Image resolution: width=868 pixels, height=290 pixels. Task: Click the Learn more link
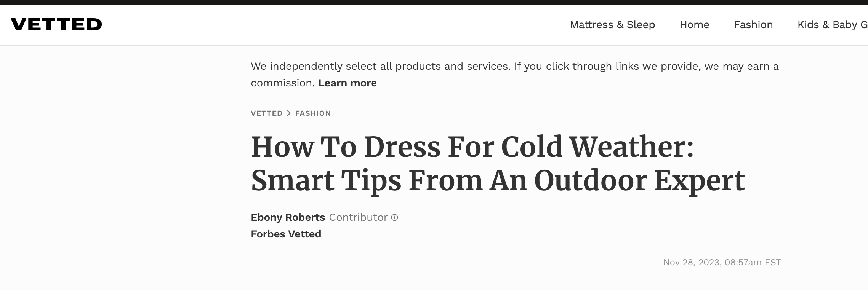347,83
